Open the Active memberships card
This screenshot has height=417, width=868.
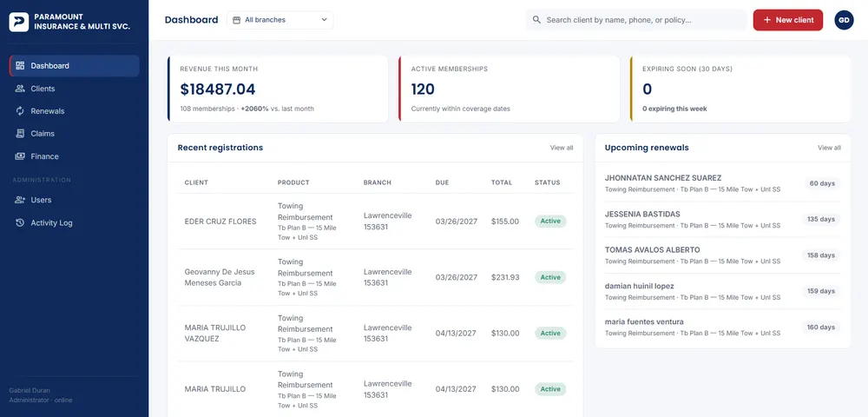(510, 89)
